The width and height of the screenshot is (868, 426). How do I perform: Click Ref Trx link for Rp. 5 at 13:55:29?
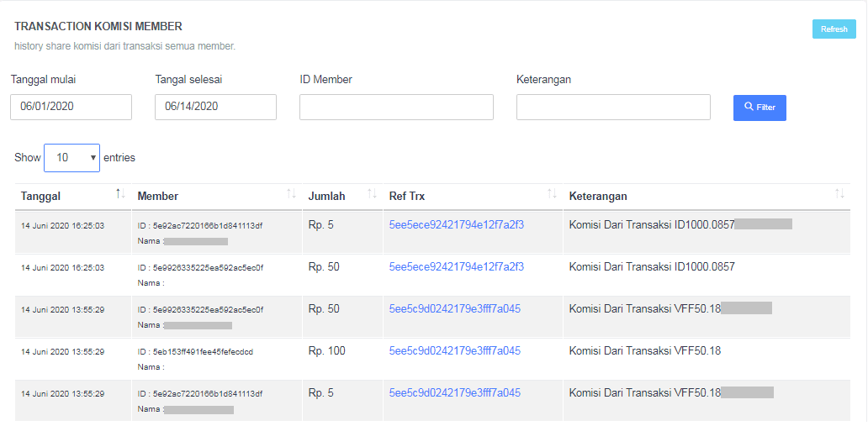pyautogui.click(x=454, y=393)
